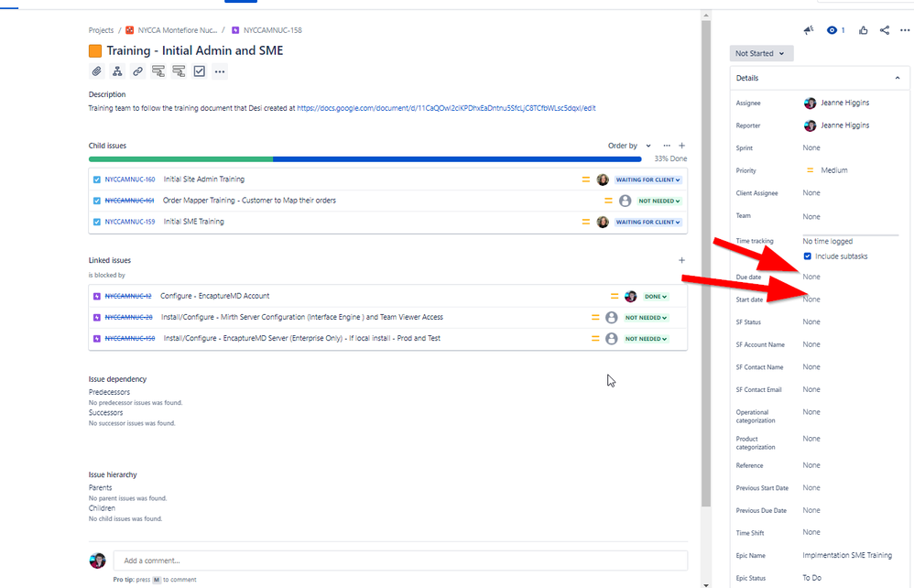Viewport: 914px width, 588px height.
Task: Click the Configure - EncaptureMD Account summary
Action: (215, 296)
